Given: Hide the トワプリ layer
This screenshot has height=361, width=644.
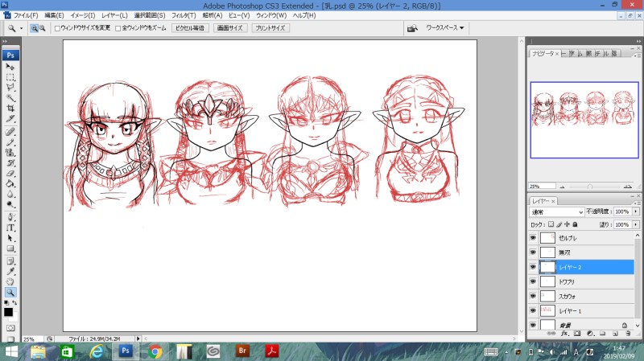Looking at the screenshot, I should pyautogui.click(x=533, y=281).
